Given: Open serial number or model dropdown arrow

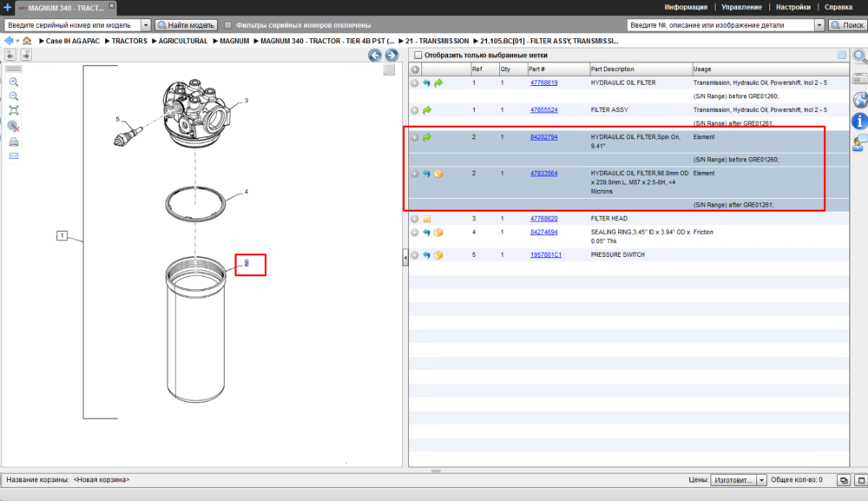Looking at the screenshot, I should (146, 25).
